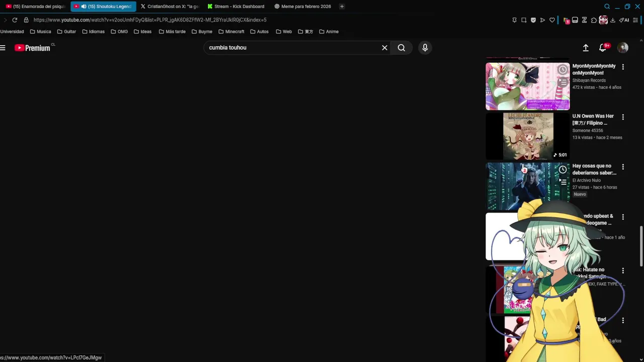Open browser tab search magnifier

point(607,7)
